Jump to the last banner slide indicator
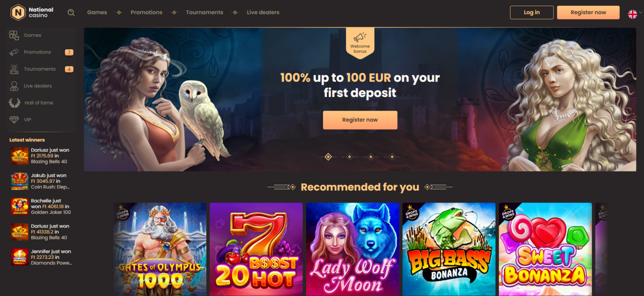Image resolution: width=644 pixels, height=296 pixels. 392,157
